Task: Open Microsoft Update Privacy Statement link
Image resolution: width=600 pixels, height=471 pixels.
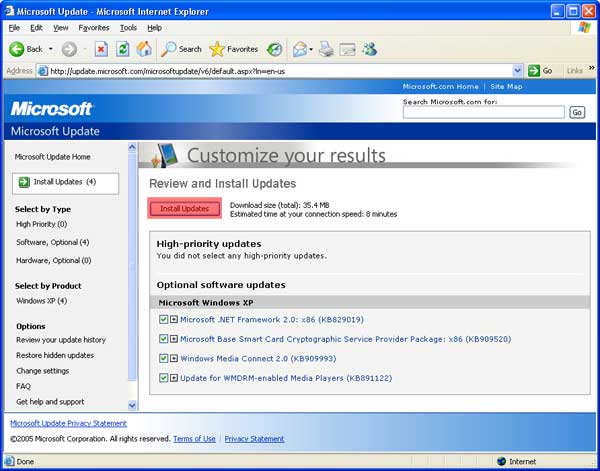Action: point(68,423)
